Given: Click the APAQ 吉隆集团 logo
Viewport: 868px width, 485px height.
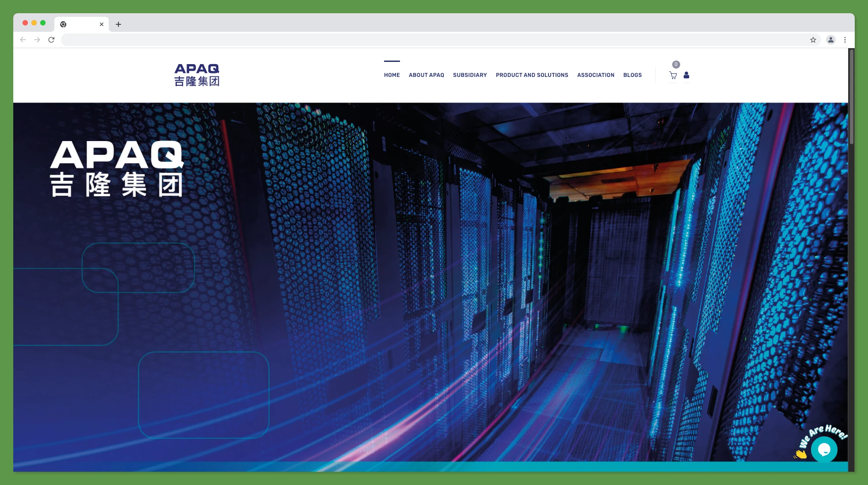Looking at the screenshot, I should (x=198, y=74).
